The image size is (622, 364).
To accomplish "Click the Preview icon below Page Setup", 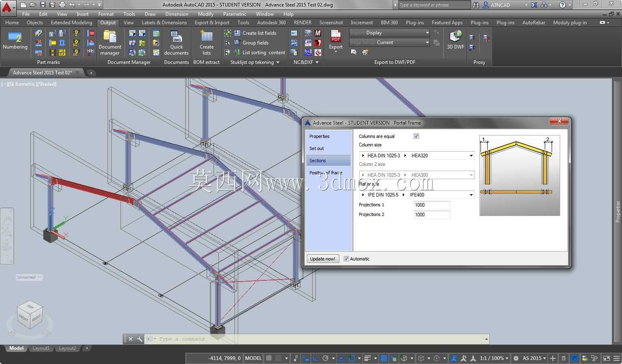I will 354,52.
